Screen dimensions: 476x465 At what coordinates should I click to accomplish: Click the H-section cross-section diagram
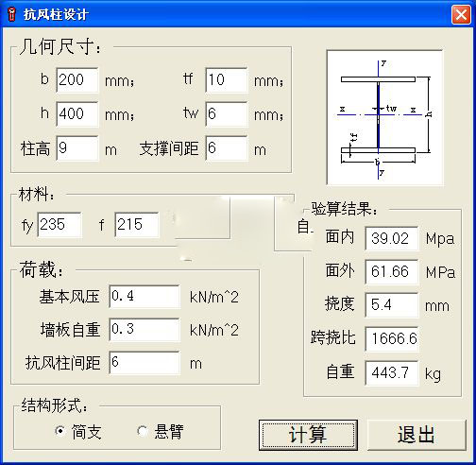click(x=385, y=118)
